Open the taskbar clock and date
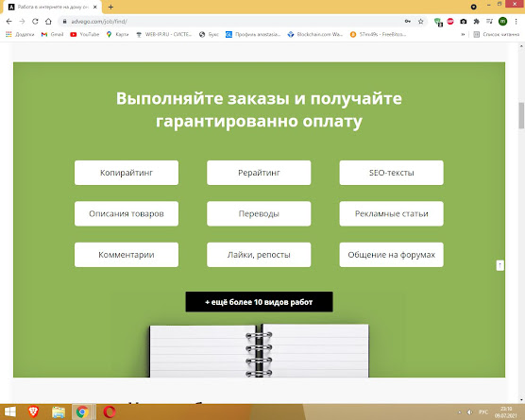This screenshot has width=525, height=420. tap(506, 412)
